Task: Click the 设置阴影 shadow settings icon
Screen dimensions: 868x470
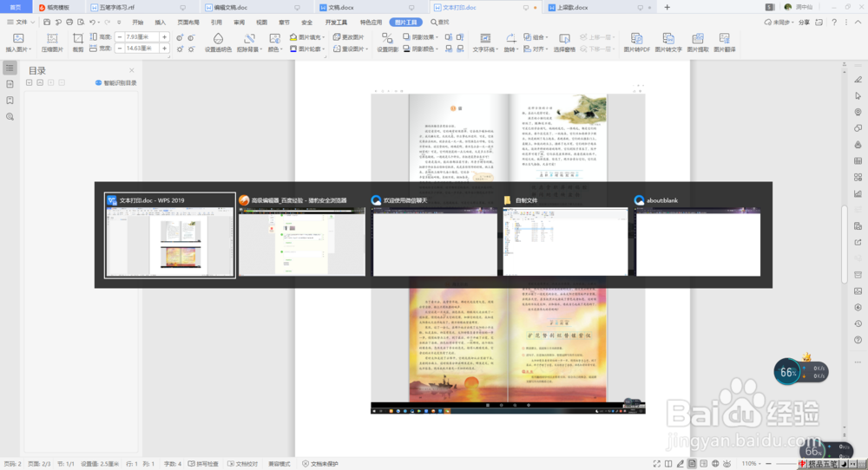Action: [387, 42]
